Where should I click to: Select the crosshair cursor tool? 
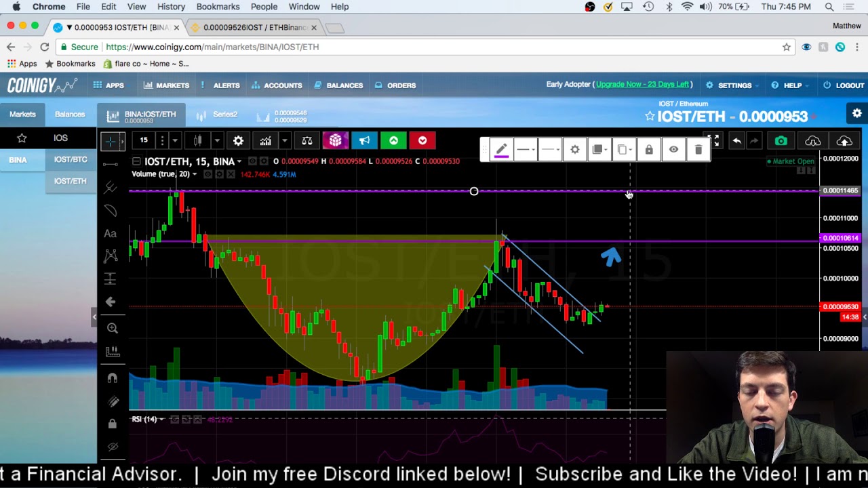pyautogui.click(x=110, y=141)
